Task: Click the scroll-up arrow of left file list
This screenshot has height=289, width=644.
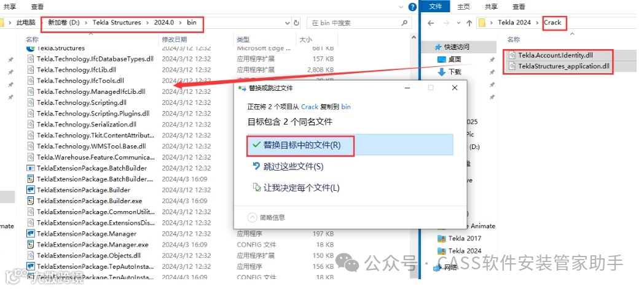Action: 414,37
